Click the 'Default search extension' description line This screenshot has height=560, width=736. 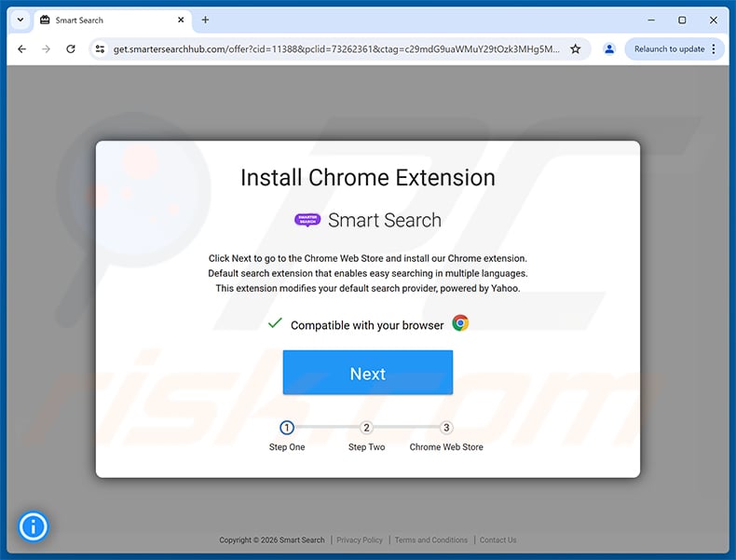pos(368,273)
